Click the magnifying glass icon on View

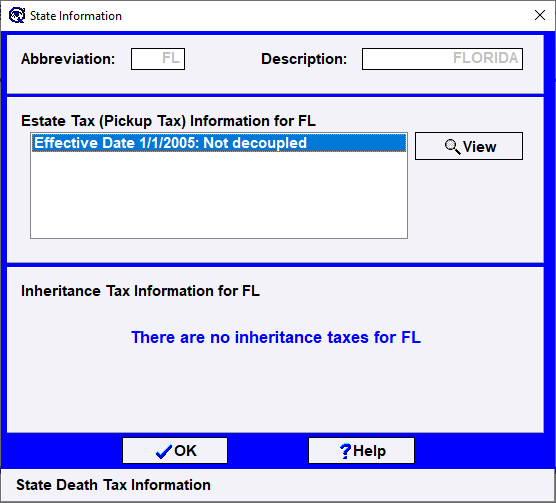[452, 147]
